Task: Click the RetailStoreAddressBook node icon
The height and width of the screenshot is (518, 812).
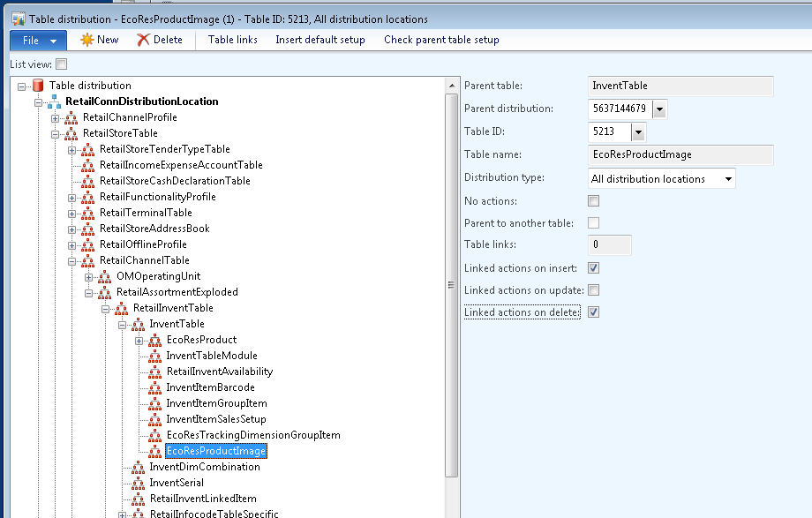Action: (87, 229)
